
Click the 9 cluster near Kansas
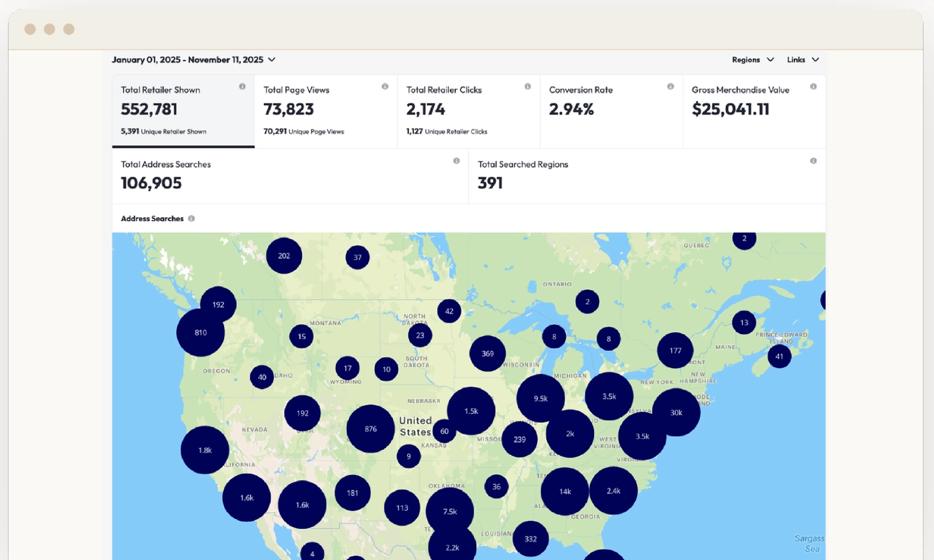408,456
